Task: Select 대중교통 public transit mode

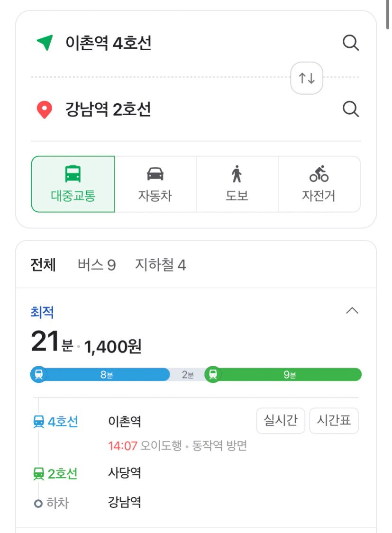Action: click(x=73, y=184)
